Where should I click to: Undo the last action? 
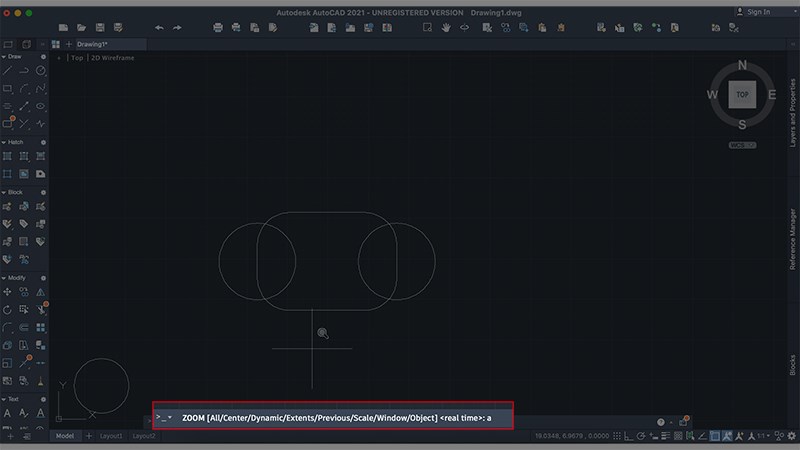tap(159, 28)
